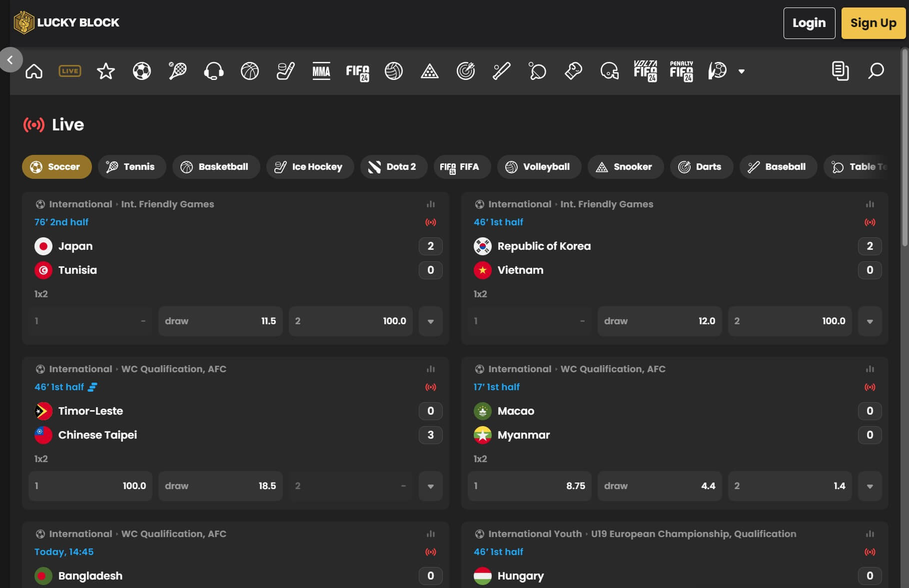
Task: View statistics for Timor-Leste vs Chinese Taipei
Action: [x=431, y=369]
